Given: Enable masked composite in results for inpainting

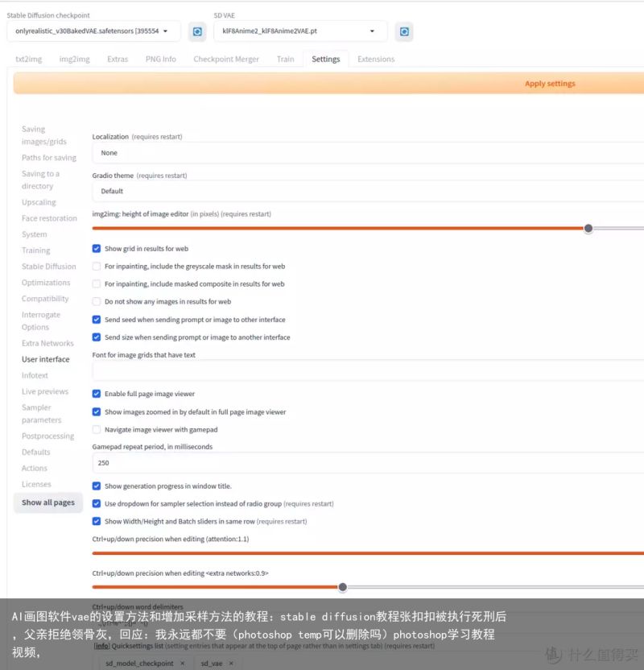Looking at the screenshot, I should [97, 283].
